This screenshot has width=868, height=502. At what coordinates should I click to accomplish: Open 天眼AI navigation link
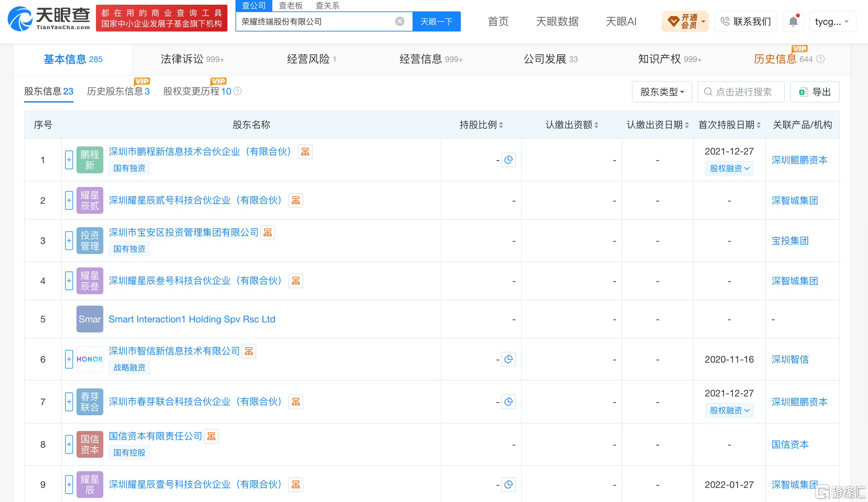coord(621,22)
